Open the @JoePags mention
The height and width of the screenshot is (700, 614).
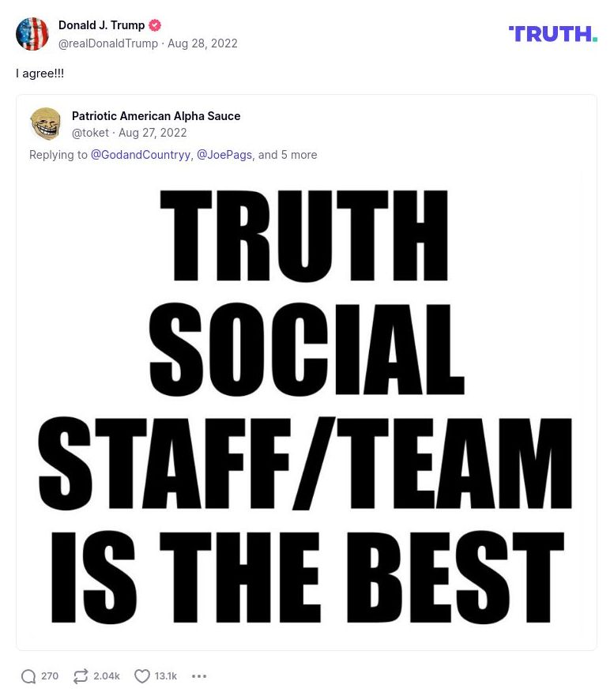tap(224, 155)
